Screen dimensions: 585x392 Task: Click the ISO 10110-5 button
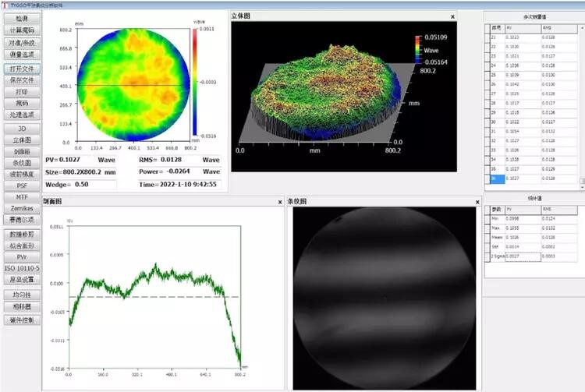(x=22, y=267)
